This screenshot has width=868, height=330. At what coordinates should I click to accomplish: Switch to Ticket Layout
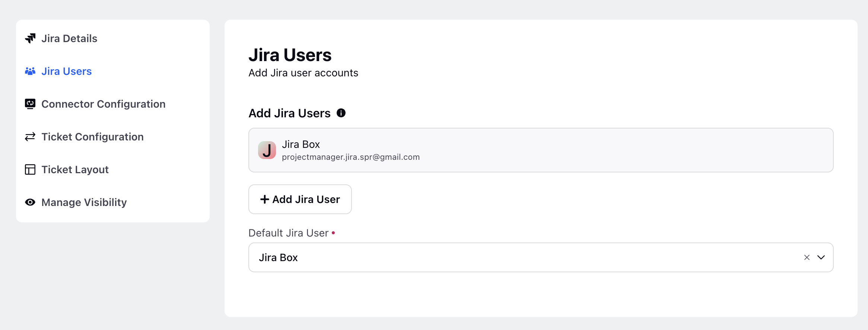coord(75,169)
